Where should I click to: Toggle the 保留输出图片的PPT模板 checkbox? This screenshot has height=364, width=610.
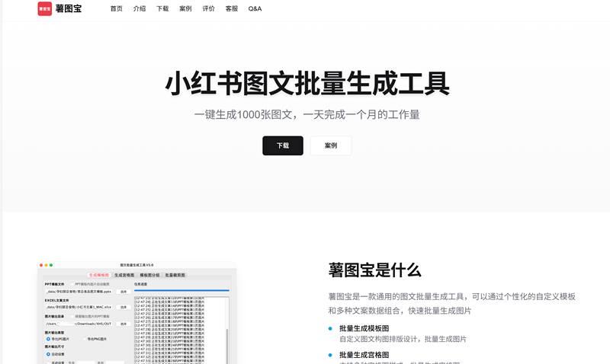click(72, 316)
